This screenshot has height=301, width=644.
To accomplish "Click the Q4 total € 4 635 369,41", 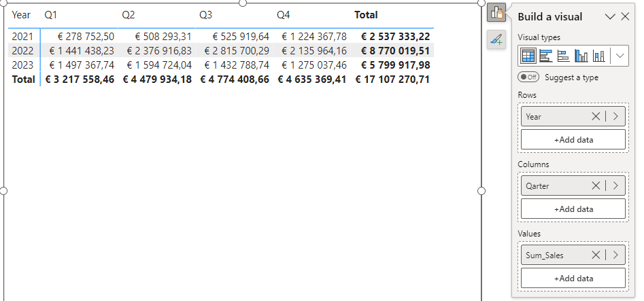I will (312, 79).
